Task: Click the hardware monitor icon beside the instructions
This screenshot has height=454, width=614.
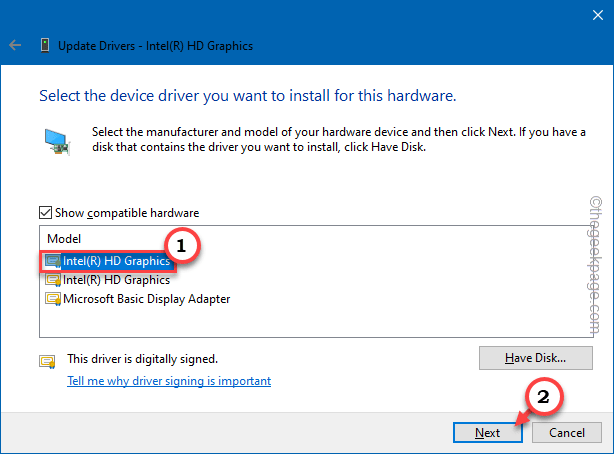Action: [55, 139]
